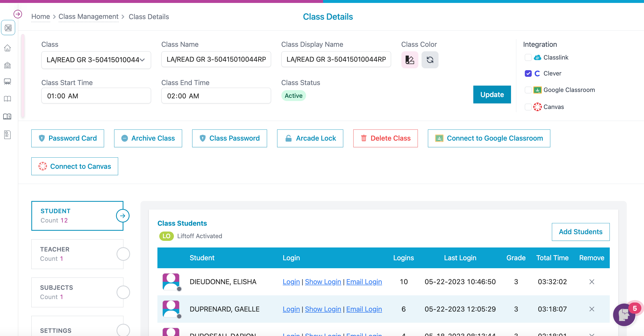Click the Student column header
This screenshot has height=336, width=644.
coord(202,258)
